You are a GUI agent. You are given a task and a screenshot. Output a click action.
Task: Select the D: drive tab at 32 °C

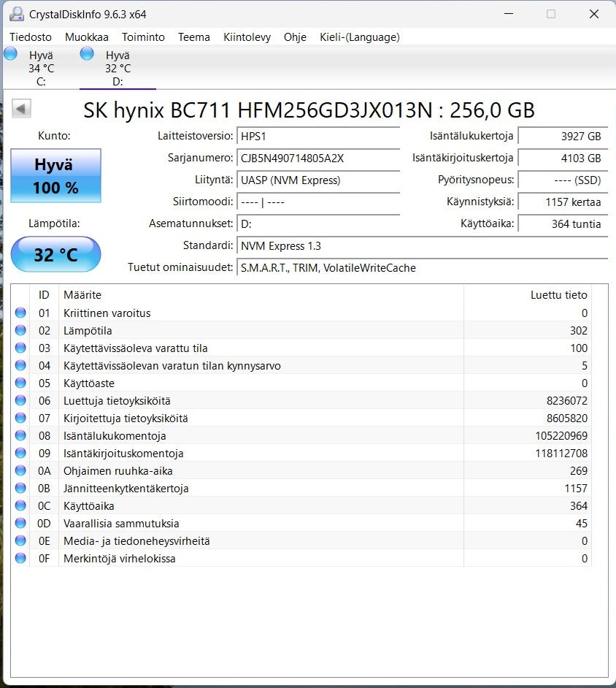118,69
